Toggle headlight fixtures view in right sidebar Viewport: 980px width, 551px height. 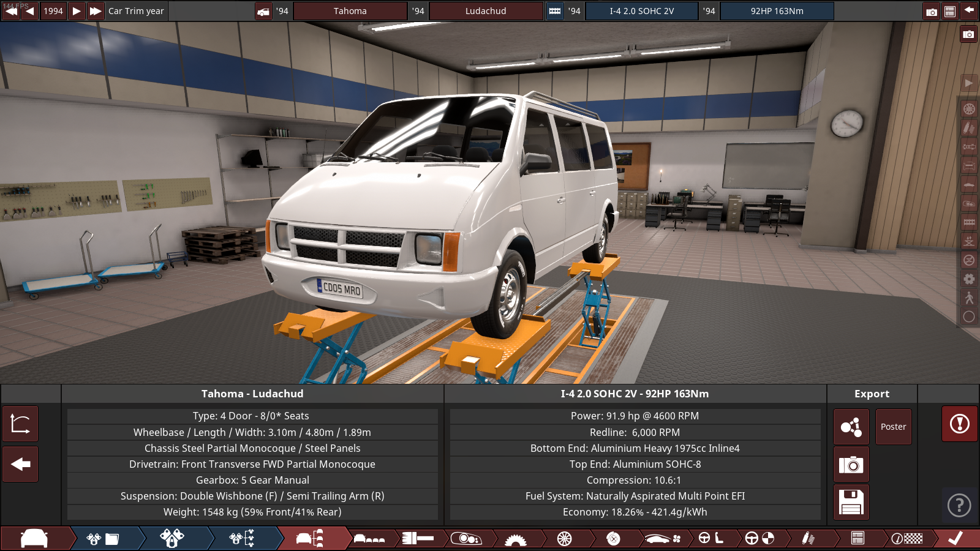click(x=969, y=203)
